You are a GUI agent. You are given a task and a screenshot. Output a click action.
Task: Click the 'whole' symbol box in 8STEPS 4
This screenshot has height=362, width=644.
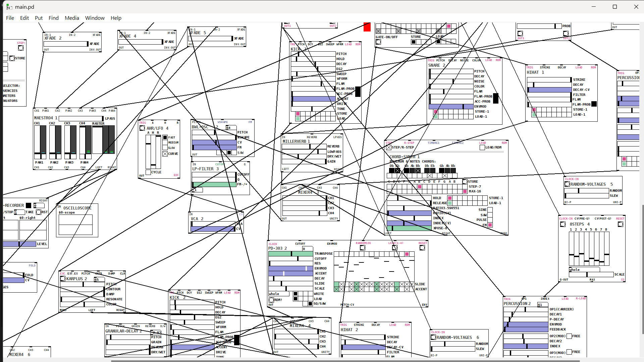[x=584, y=269]
